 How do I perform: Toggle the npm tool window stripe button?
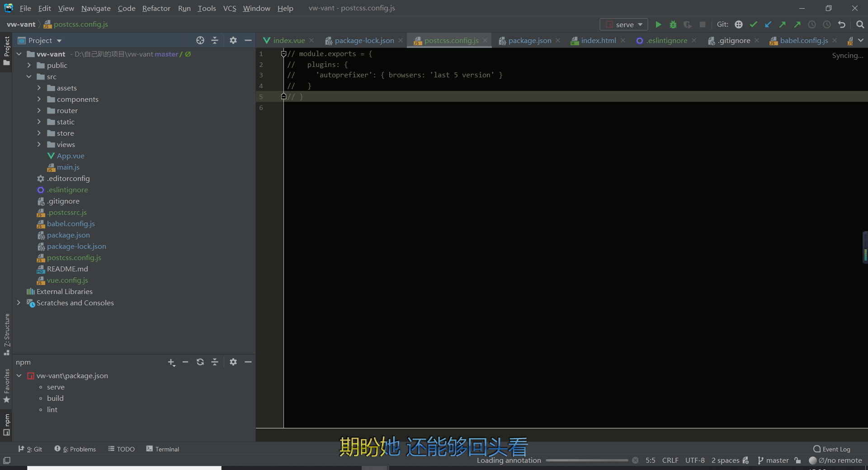7,425
